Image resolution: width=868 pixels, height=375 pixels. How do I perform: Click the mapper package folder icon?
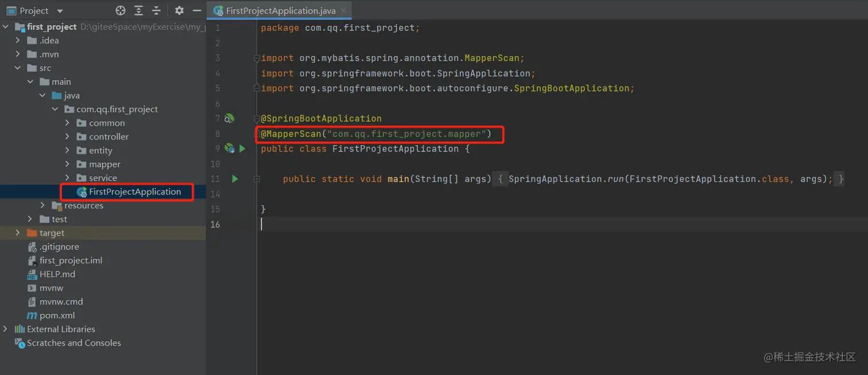coord(82,164)
